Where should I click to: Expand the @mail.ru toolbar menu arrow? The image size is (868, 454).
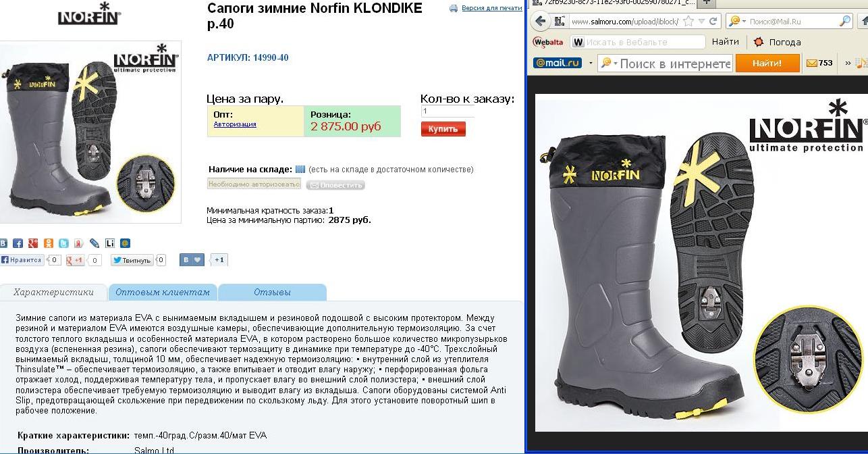[591, 63]
